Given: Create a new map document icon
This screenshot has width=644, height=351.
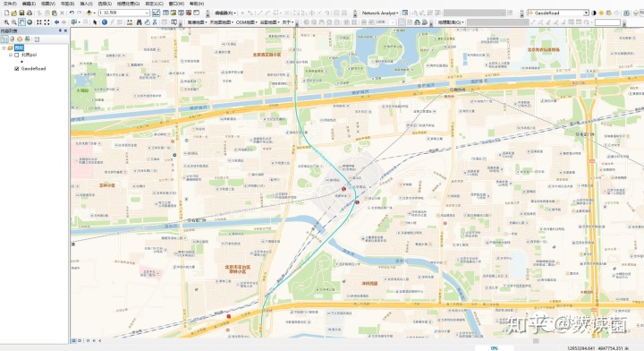Looking at the screenshot, I should pos(6,13).
